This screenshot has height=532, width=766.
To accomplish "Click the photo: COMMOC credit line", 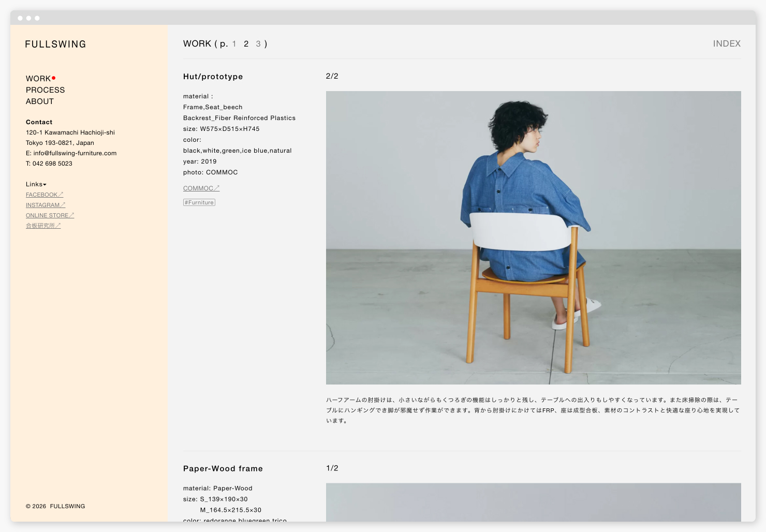I will (x=211, y=172).
